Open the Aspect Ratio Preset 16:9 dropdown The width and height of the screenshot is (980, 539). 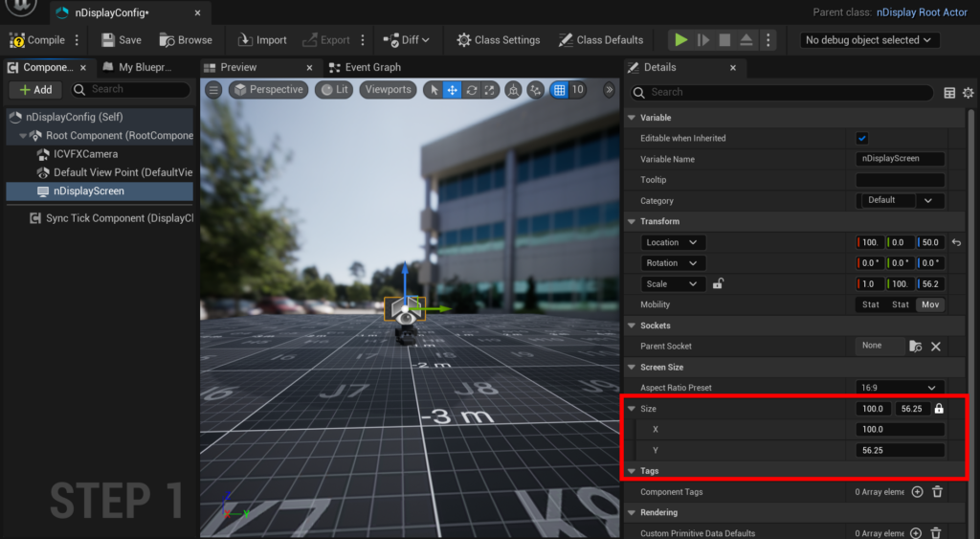[x=900, y=388]
